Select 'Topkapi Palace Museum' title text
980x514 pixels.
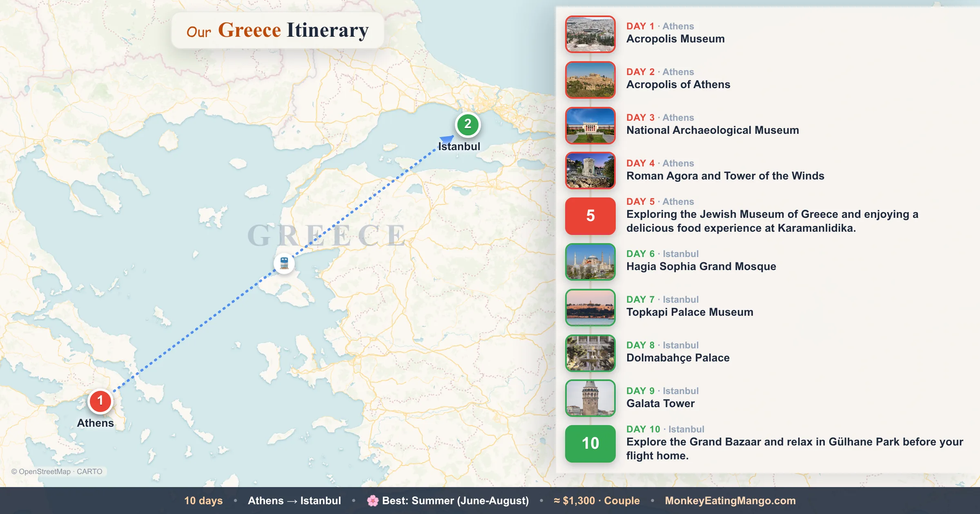coord(690,312)
